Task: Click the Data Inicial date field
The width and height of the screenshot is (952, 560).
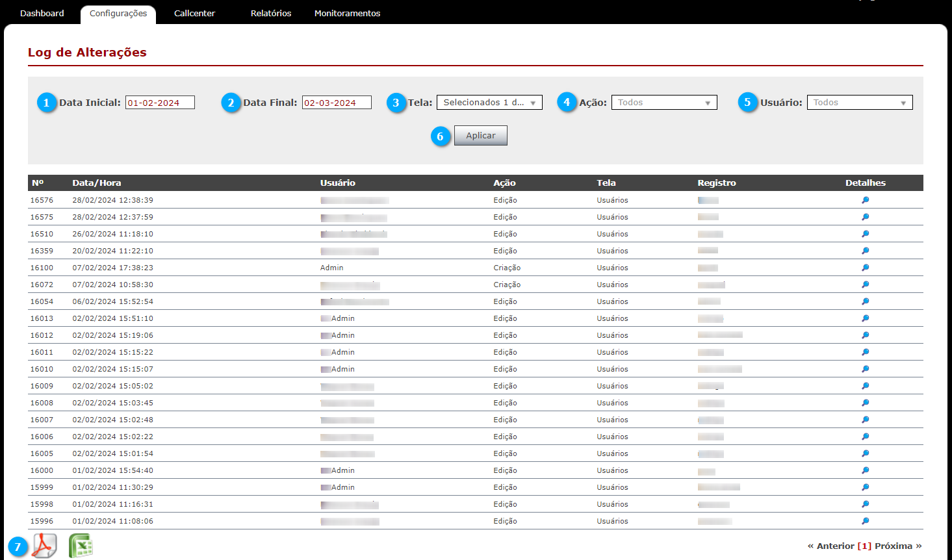Action: coord(160,103)
